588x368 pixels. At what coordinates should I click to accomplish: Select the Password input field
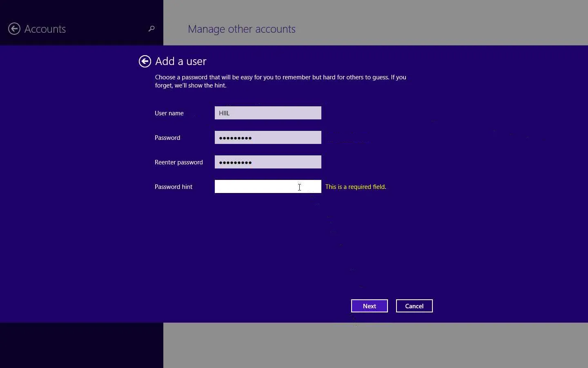268,137
